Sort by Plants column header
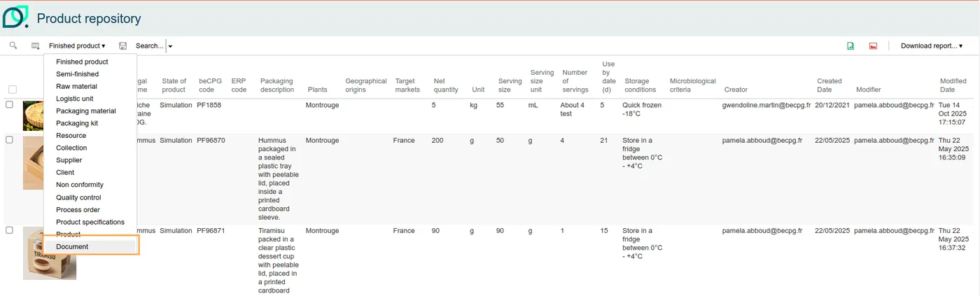Screen dimensions: 980x296 (317, 90)
